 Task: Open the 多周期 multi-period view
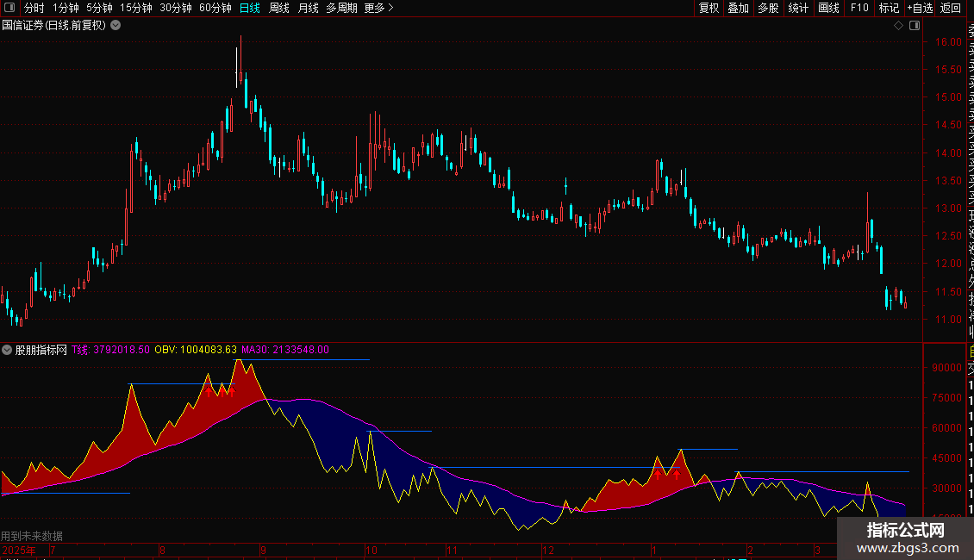pyautogui.click(x=341, y=8)
